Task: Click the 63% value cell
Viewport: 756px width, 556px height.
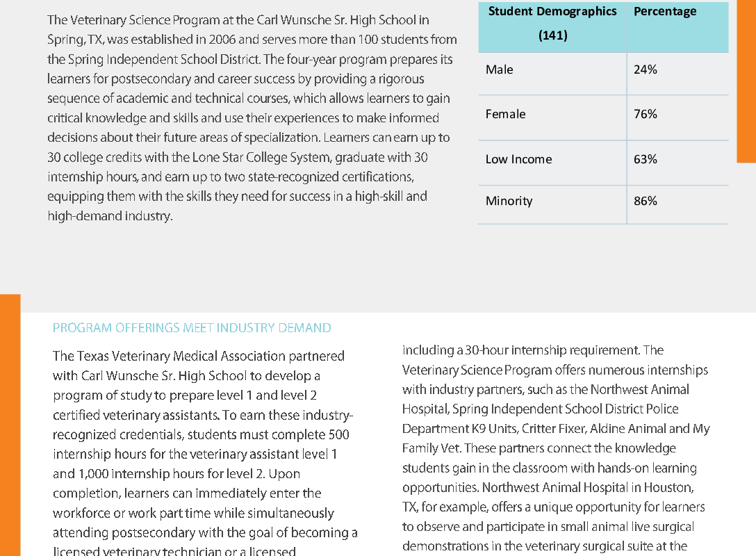Action: pos(645,159)
